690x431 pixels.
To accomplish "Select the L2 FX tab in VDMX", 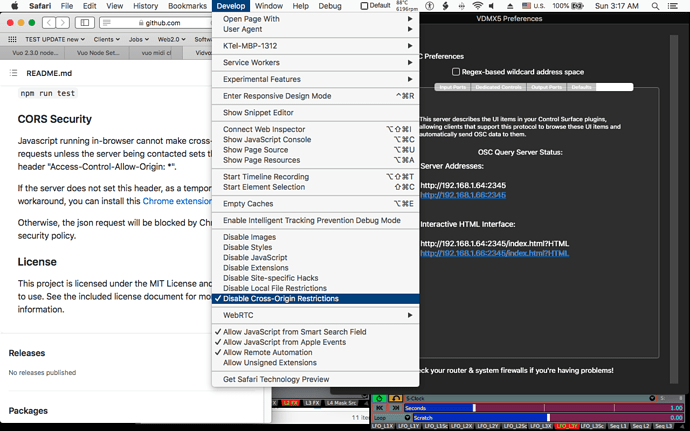I will pyautogui.click(x=291, y=403).
